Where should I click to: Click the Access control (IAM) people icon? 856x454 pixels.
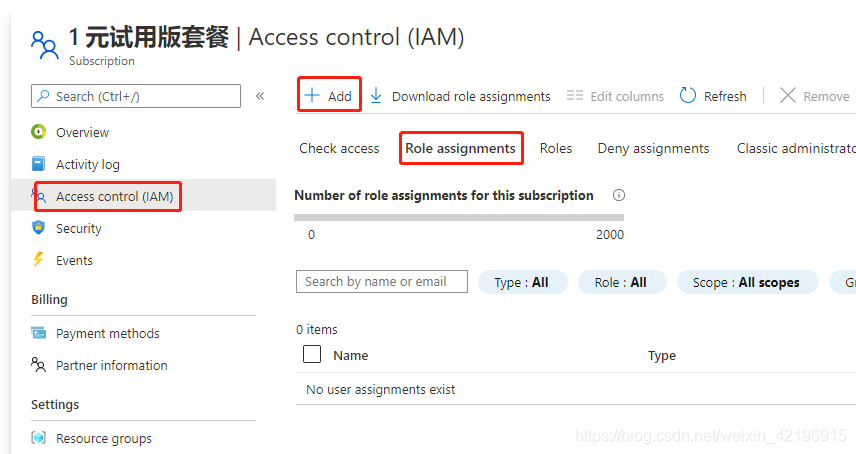(39, 195)
